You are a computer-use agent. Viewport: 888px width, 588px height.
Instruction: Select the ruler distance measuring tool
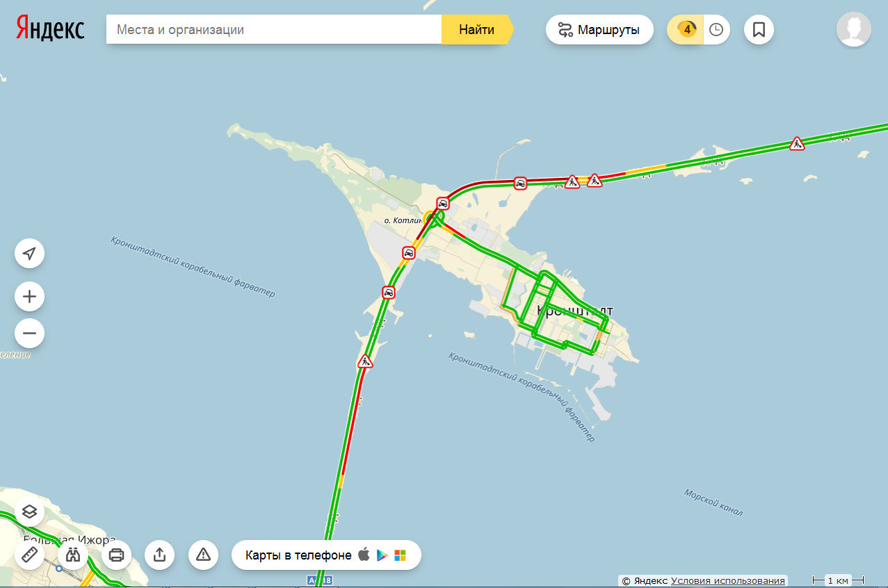pyautogui.click(x=29, y=555)
